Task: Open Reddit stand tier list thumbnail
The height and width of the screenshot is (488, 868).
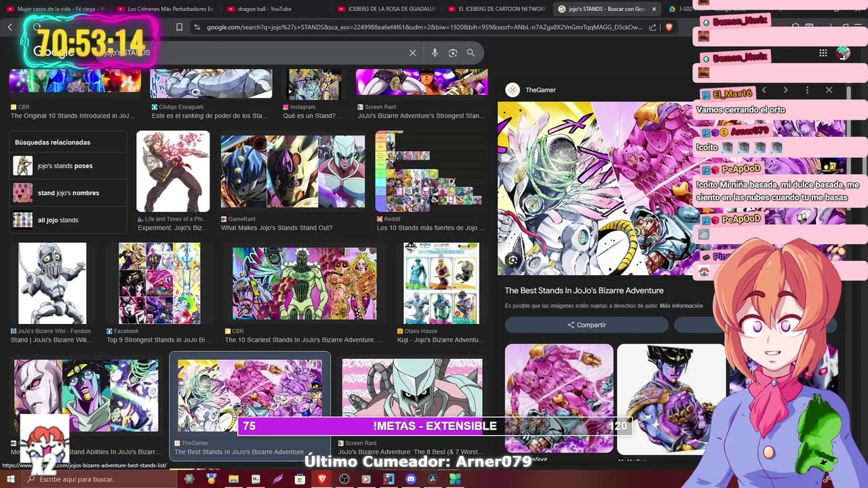Action: coord(431,171)
